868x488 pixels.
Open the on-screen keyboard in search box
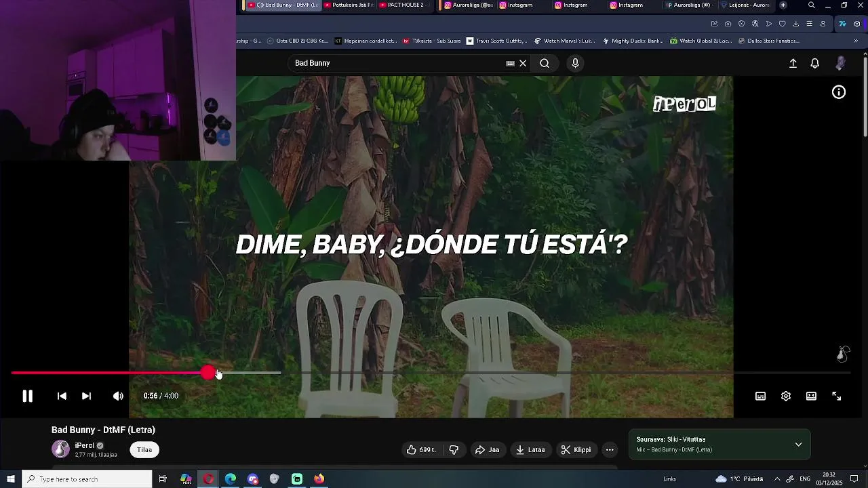[x=510, y=63]
